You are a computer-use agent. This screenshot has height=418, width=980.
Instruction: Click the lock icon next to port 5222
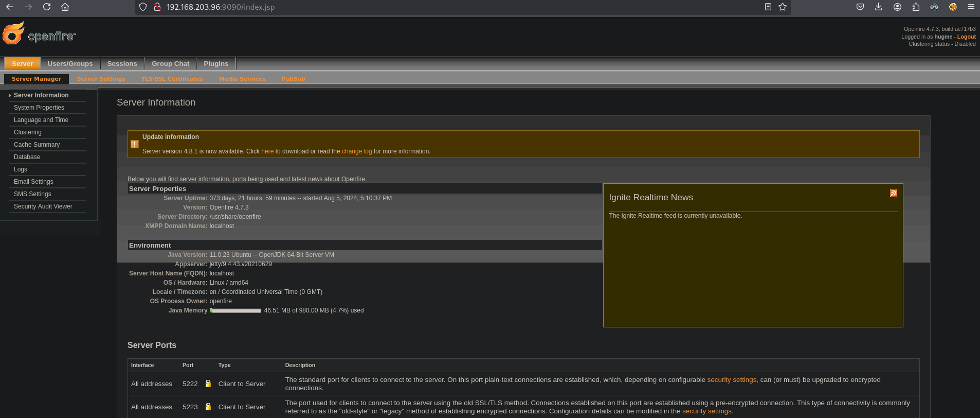tap(208, 384)
